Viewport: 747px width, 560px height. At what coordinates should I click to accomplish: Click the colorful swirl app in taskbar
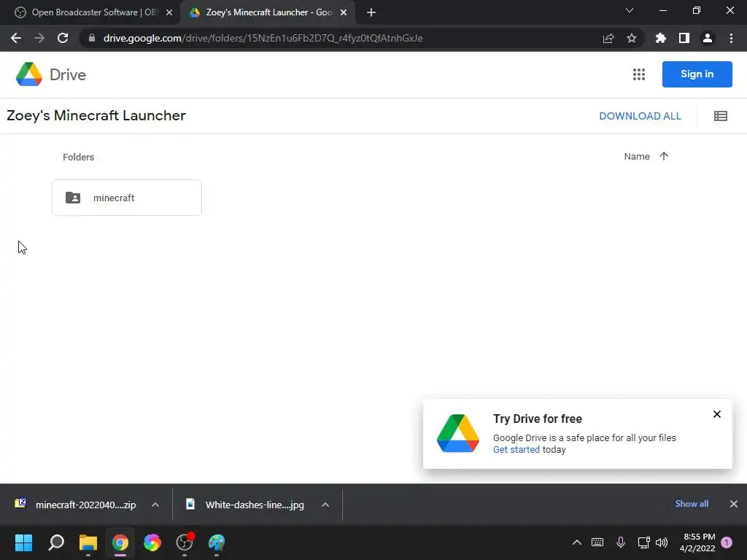coord(152,542)
